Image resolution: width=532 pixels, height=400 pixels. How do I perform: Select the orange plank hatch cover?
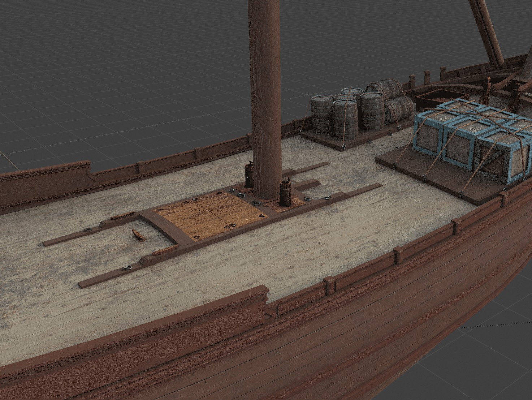pyautogui.click(x=211, y=216)
